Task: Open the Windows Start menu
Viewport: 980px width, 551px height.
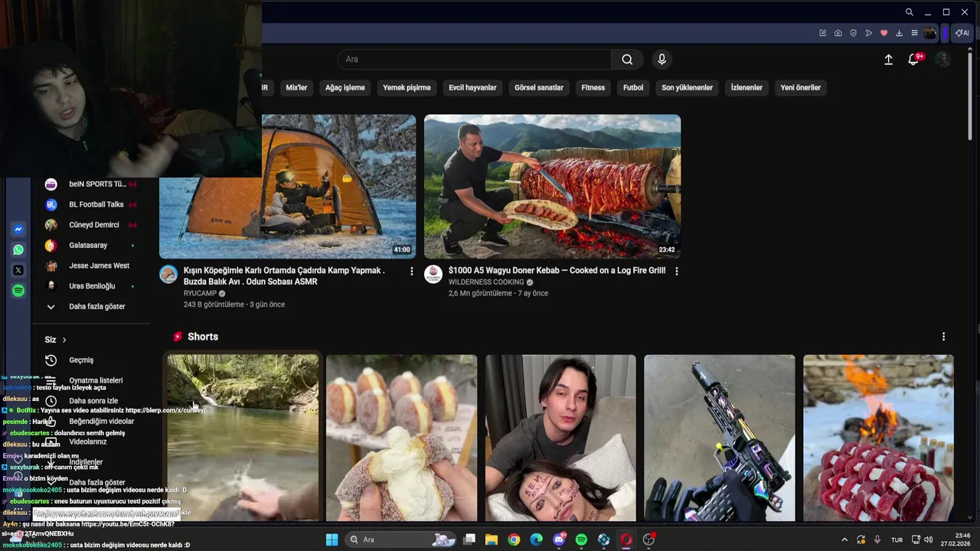Action: point(332,540)
